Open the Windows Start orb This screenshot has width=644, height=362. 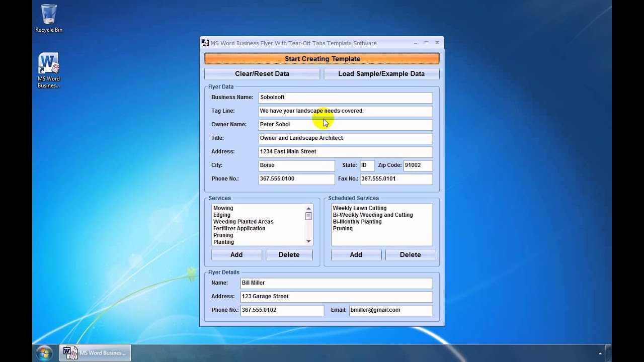pos(44,353)
